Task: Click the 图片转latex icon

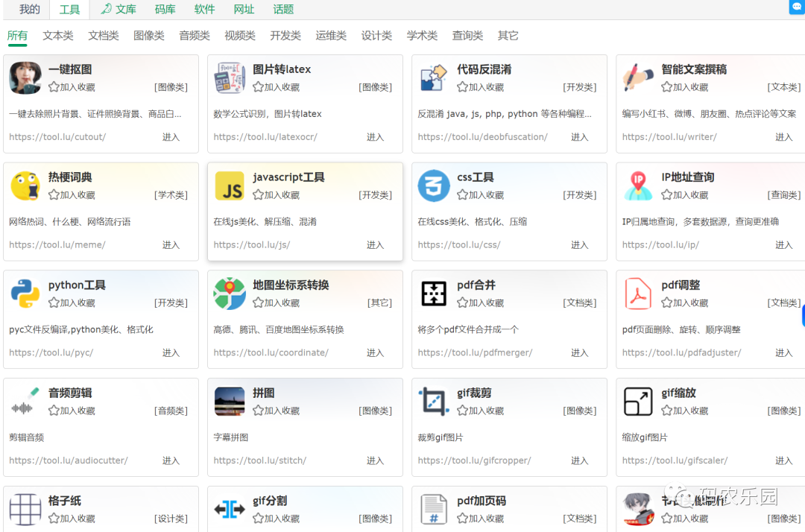Action: [230, 78]
